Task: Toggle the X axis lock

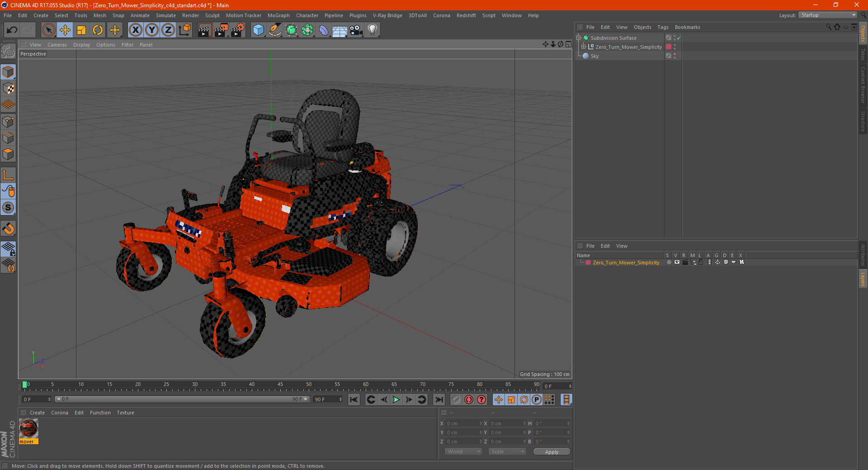Action: pyautogui.click(x=135, y=30)
